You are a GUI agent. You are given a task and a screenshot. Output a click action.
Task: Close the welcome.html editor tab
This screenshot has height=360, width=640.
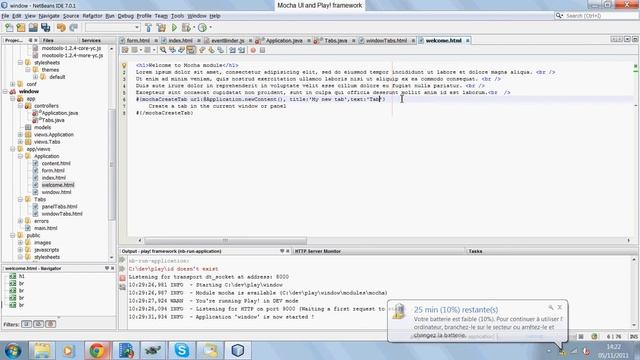468,40
